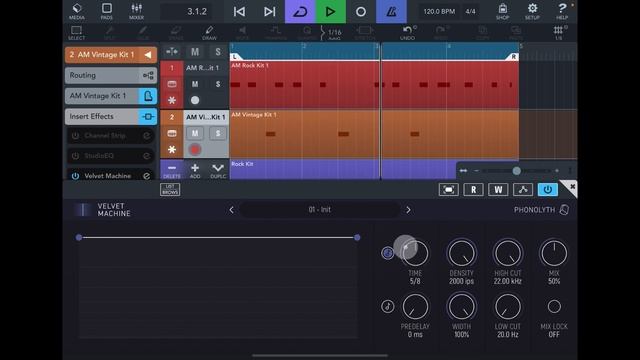
Task: Duplicate the selected track
Action: tap(218, 170)
